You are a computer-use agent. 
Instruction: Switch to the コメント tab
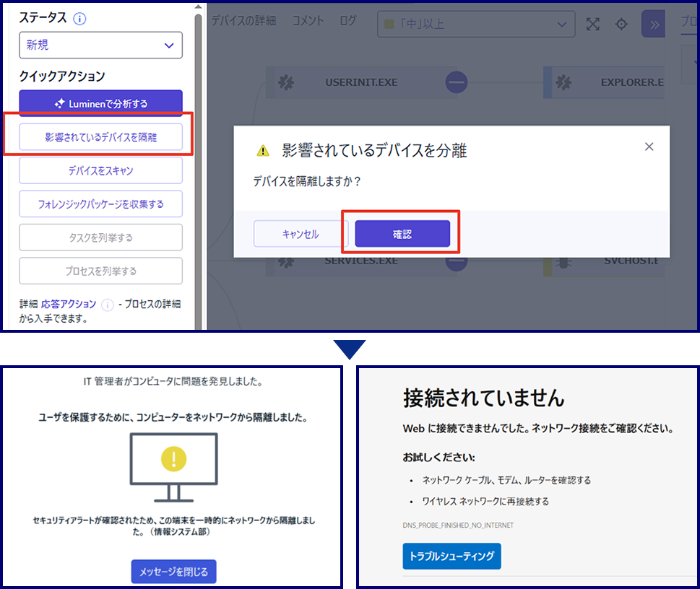pos(308,21)
